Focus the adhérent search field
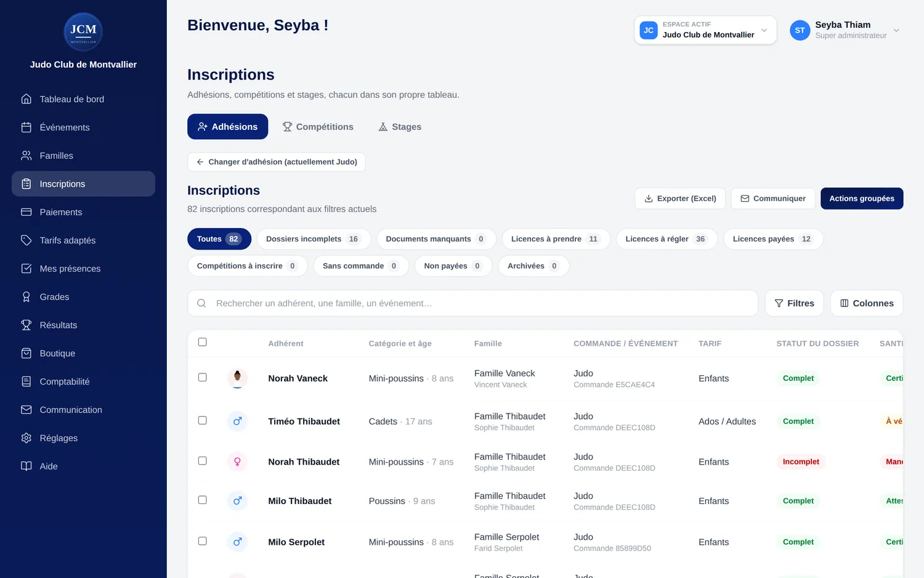Screen dimensions: 924x578 472,303
